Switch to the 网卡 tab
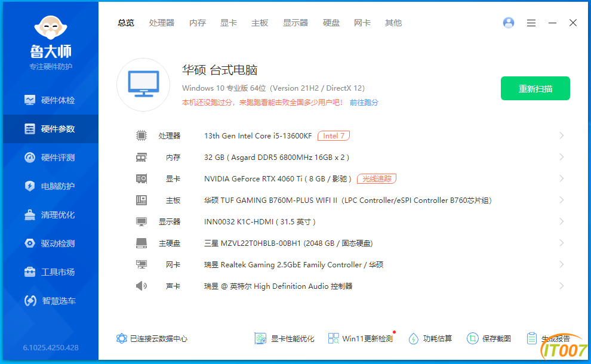591x364 pixels. (362, 23)
